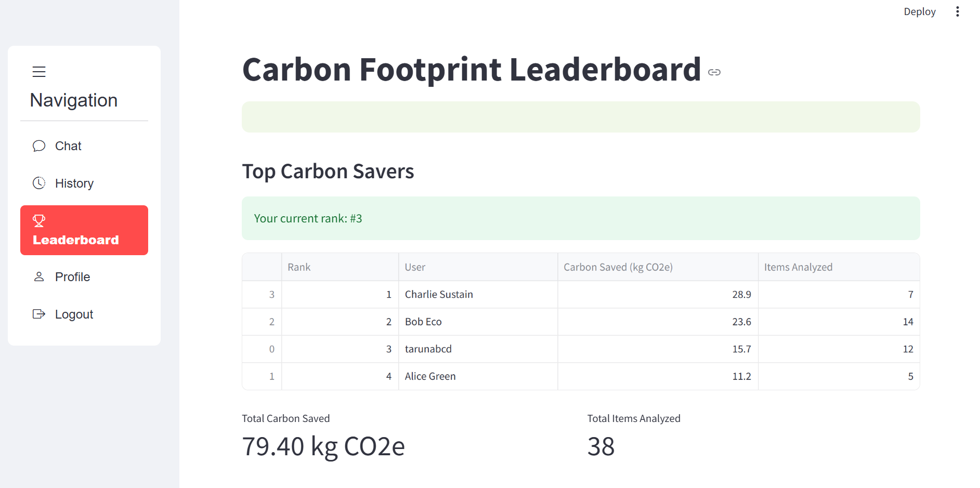The width and height of the screenshot is (980, 488).
Task: Select the Leaderboard navigation item
Action: tap(84, 230)
